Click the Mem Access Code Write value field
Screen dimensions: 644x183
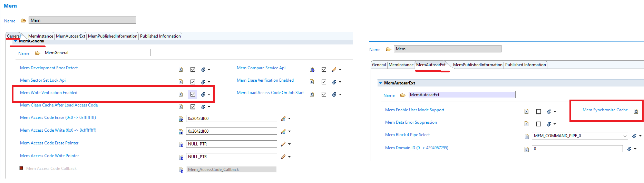tap(231, 131)
